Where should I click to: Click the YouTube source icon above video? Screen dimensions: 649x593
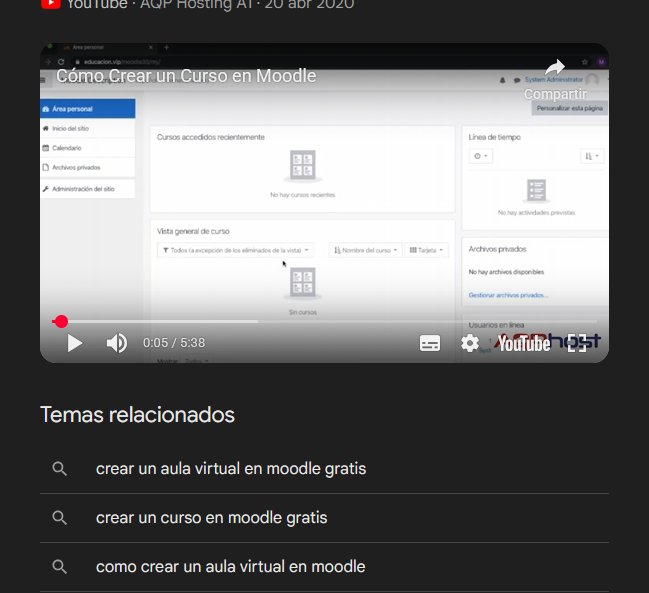click(x=50, y=4)
